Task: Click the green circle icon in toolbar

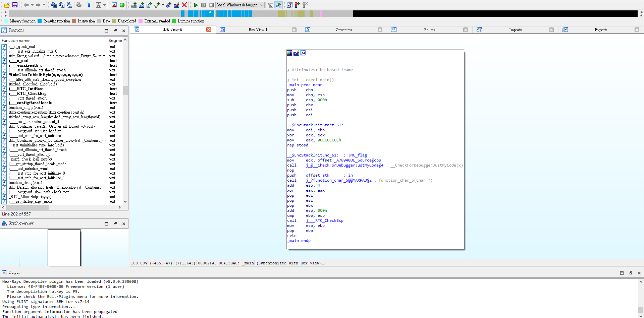Action: coord(122,5)
